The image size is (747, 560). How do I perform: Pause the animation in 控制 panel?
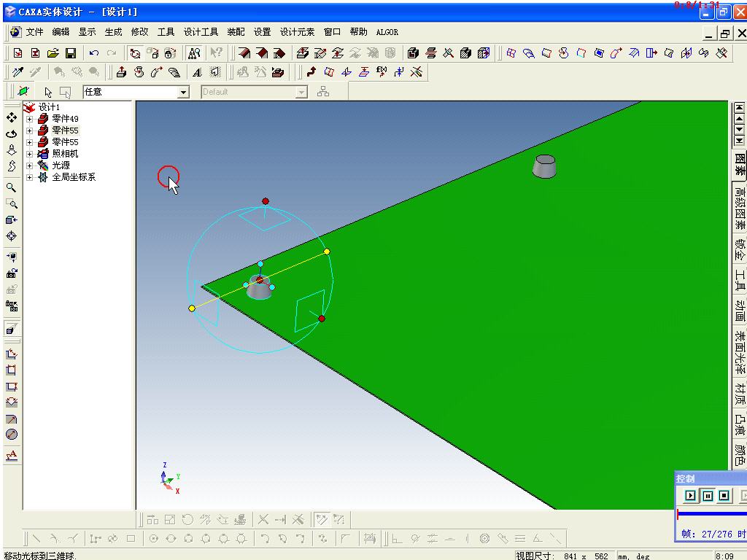708,496
